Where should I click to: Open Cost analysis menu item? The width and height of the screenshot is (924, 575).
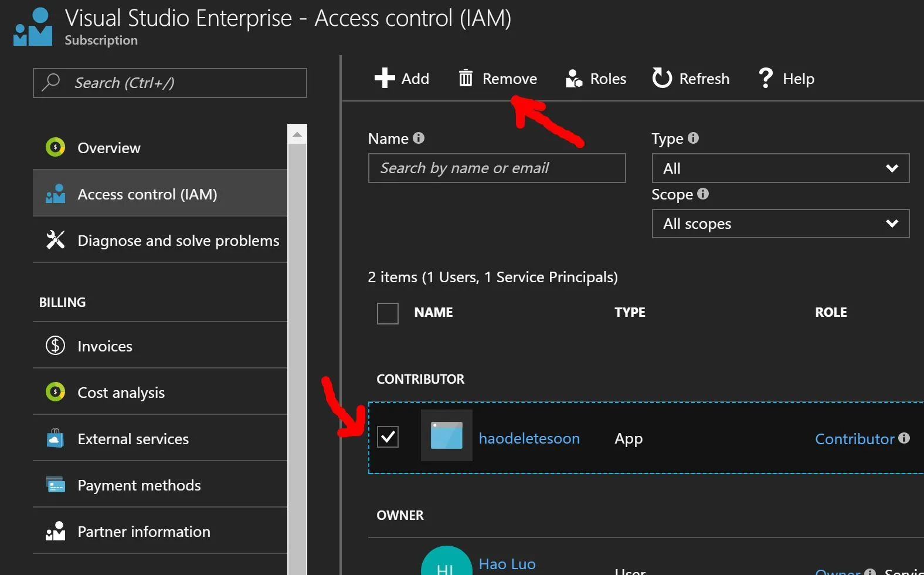160,392
